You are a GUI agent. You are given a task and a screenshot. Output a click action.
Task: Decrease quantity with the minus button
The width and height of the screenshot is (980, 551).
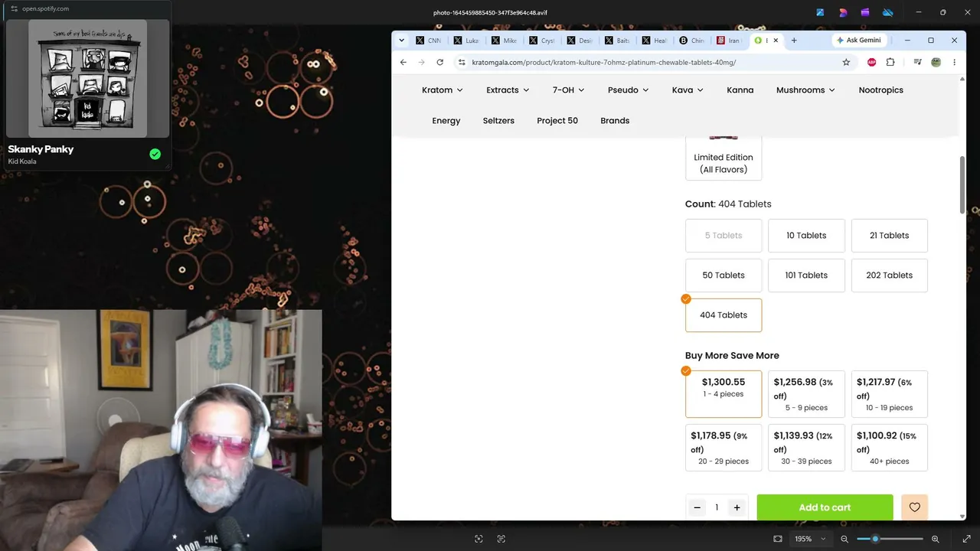(x=697, y=507)
